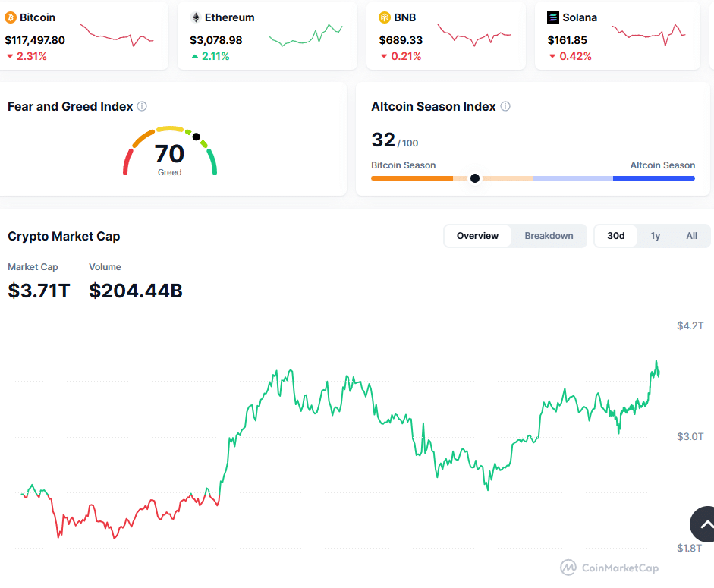Click the Solana 0.42% change value
The image size is (714, 588).
point(576,56)
